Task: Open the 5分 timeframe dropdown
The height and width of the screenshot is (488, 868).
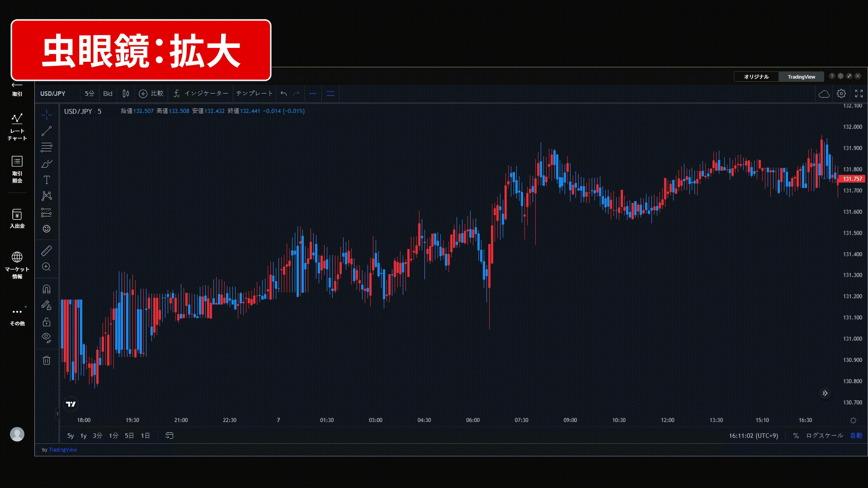Action: [x=90, y=94]
